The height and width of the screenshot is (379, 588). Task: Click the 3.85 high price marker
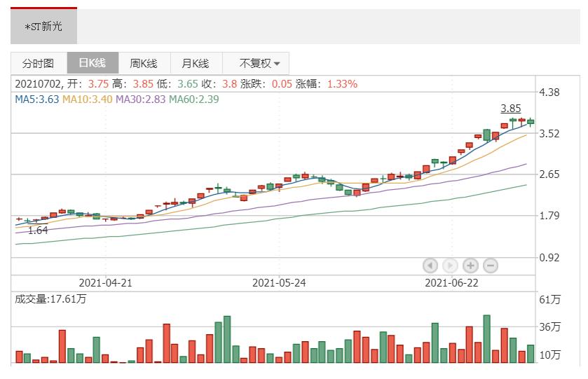point(511,109)
